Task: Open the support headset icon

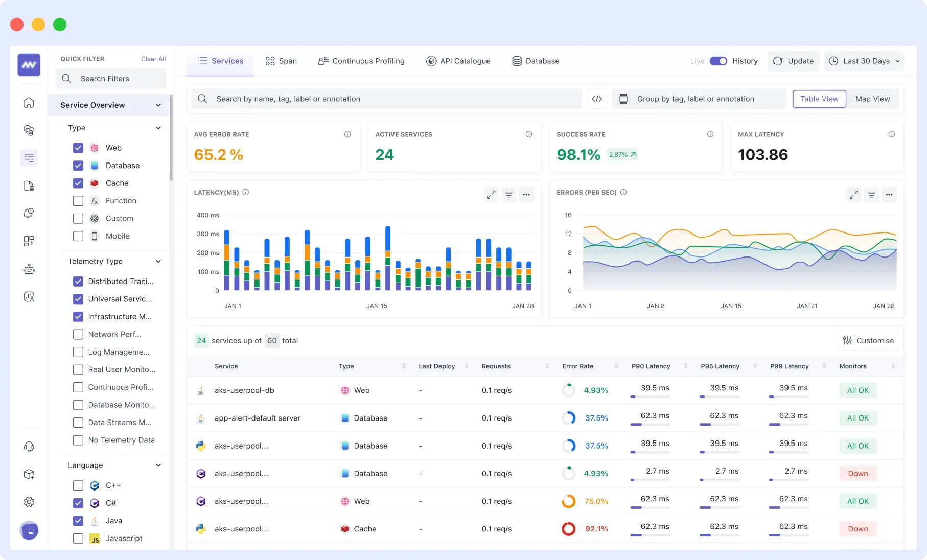Action: [x=29, y=446]
